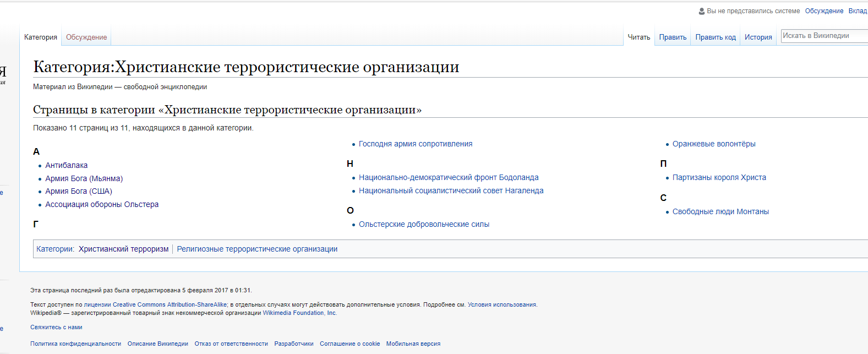Open Политика конфиденциальности footer link
Viewport: 868px width, 354px height.
(75, 344)
